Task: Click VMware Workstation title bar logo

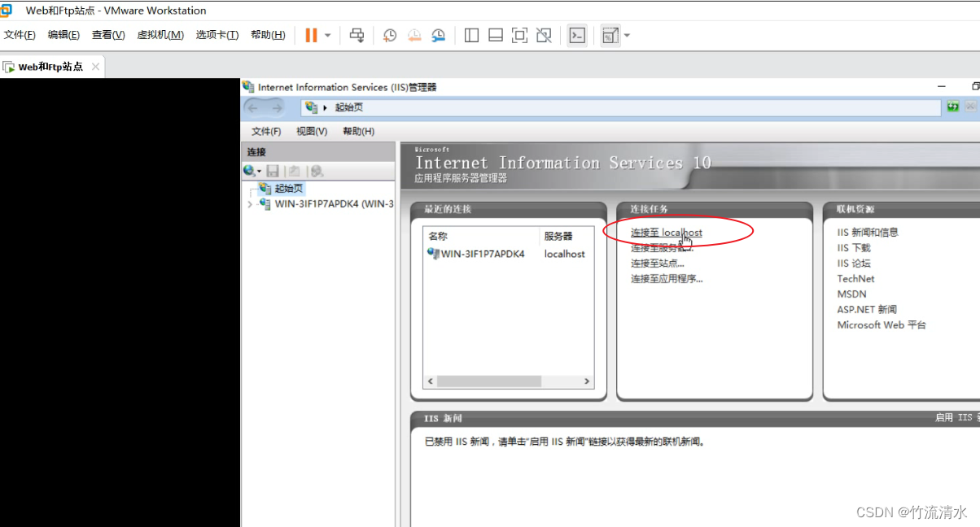Action: pyautogui.click(x=6, y=10)
